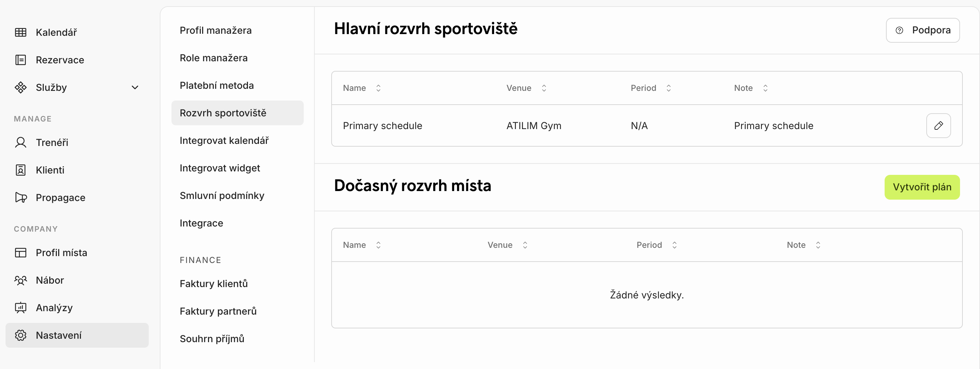
Task: Click the Trenéři person icon
Action: coord(21,142)
